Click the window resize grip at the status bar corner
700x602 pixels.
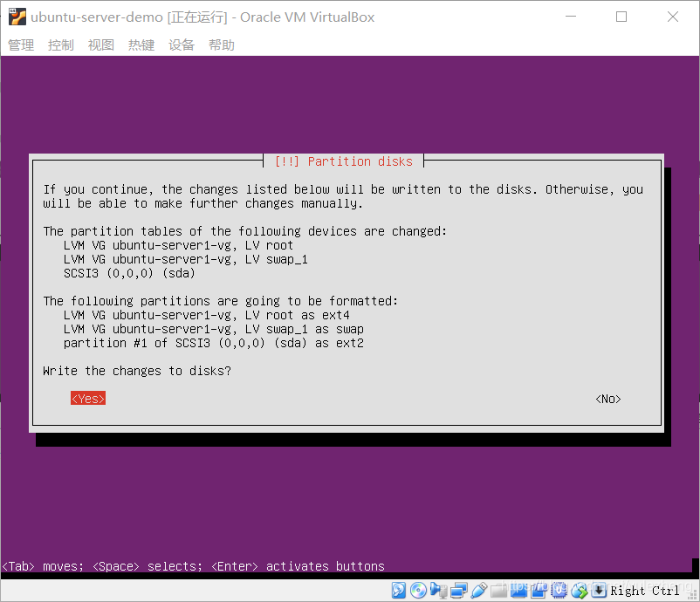pyautogui.click(x=692, y=595)
